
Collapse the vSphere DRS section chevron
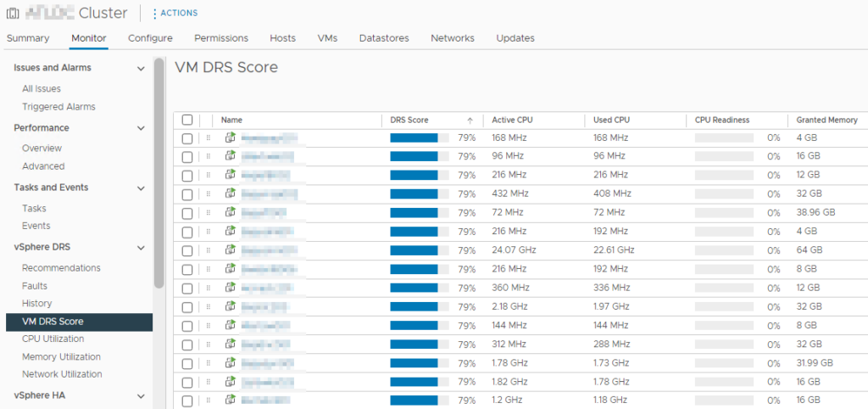point(142,248)
